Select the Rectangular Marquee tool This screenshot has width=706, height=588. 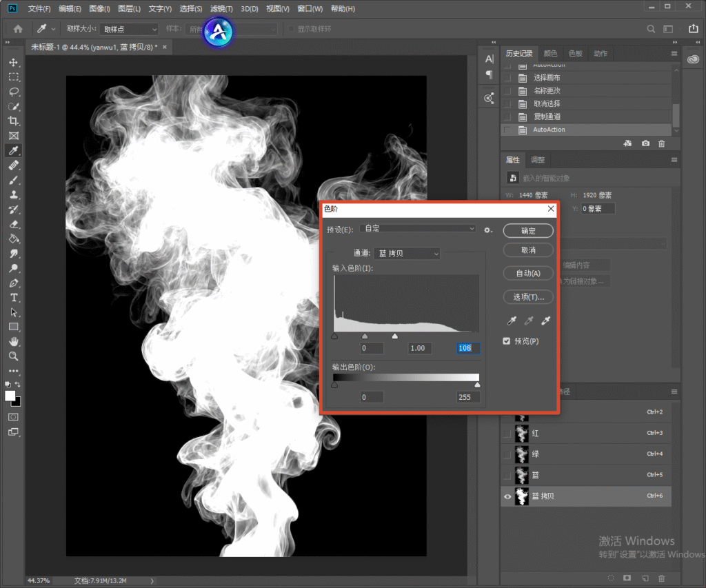click(x=14, y=77)
